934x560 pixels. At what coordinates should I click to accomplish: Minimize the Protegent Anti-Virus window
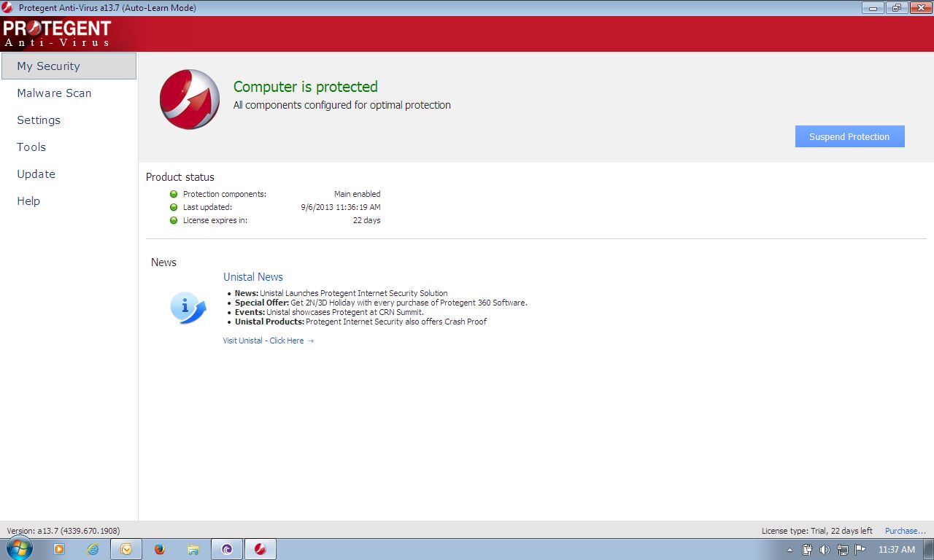(873, 8)
